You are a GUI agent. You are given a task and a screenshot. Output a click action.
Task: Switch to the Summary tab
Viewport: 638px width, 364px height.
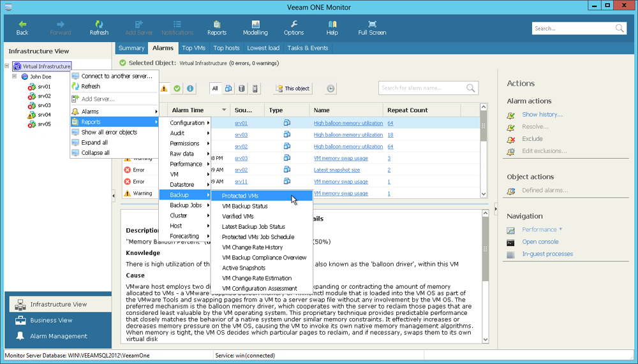click(131, 48)
